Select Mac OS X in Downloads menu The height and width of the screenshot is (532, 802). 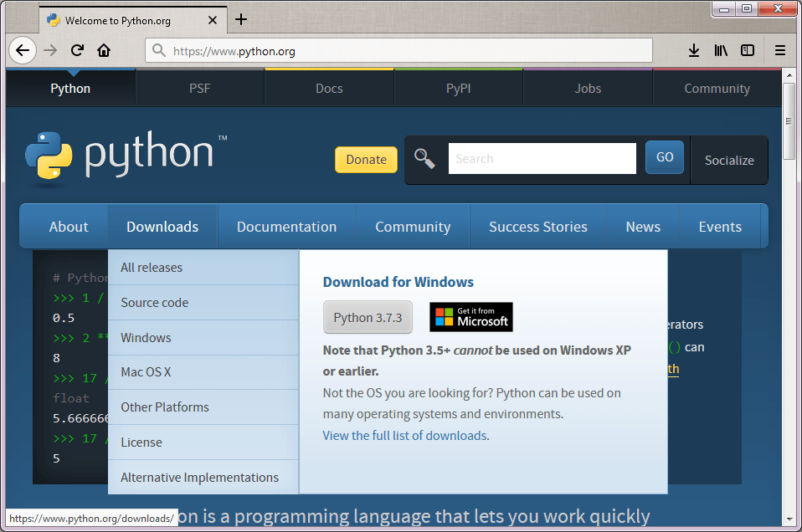pos(203,372)
